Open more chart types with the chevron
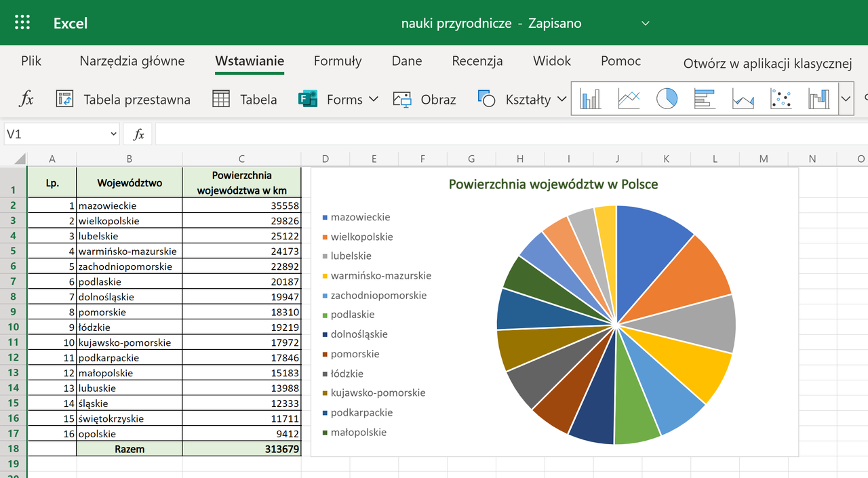The image size is (868, 478). (846, 98)
